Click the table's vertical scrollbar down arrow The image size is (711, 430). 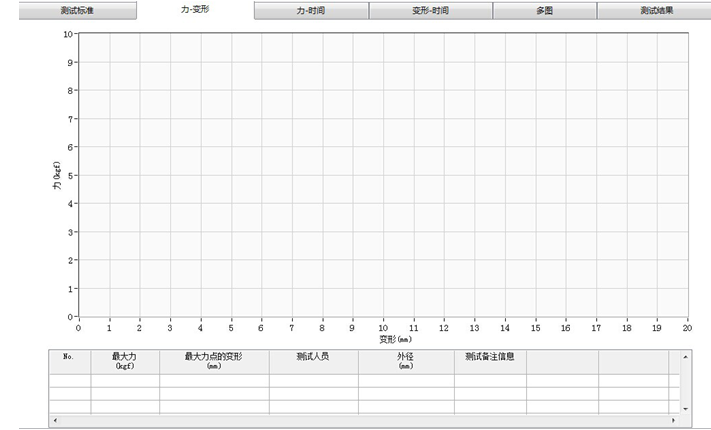685,409
